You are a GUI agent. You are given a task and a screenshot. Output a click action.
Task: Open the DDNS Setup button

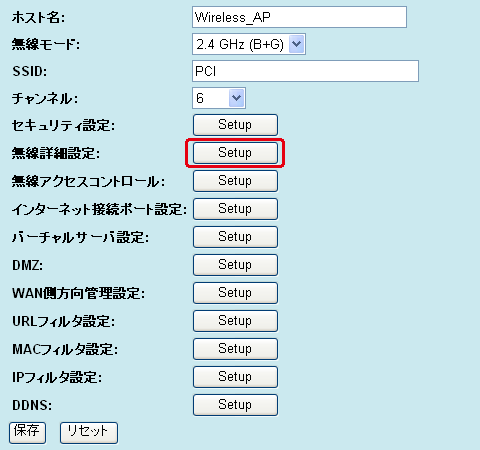[235, 405]
